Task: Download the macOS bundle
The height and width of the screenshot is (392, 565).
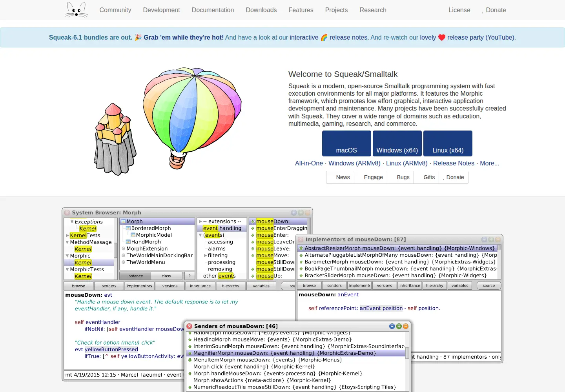Action: pos(346,143)
